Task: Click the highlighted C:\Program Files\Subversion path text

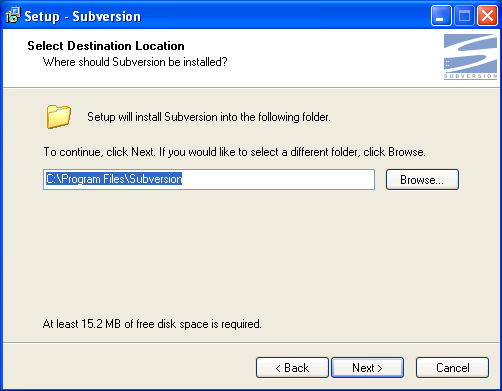Action: [x=114, y=179]
